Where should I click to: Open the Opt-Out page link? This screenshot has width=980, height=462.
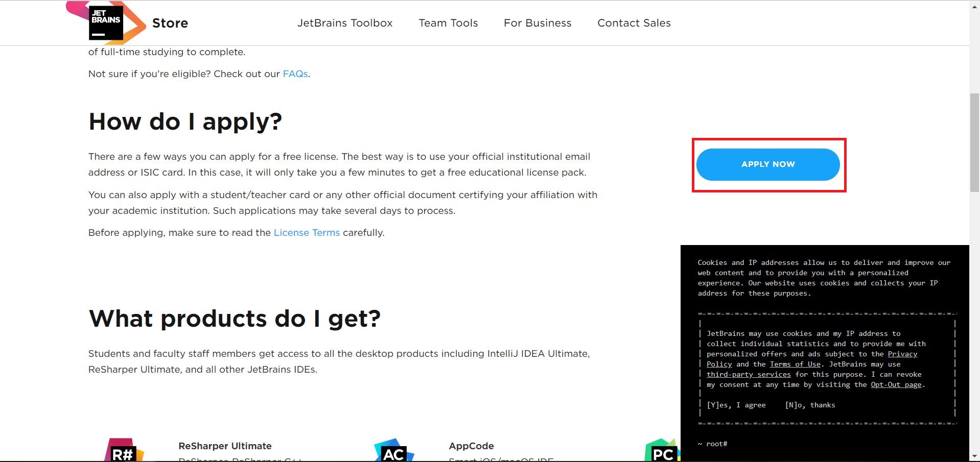pos(896,384)
